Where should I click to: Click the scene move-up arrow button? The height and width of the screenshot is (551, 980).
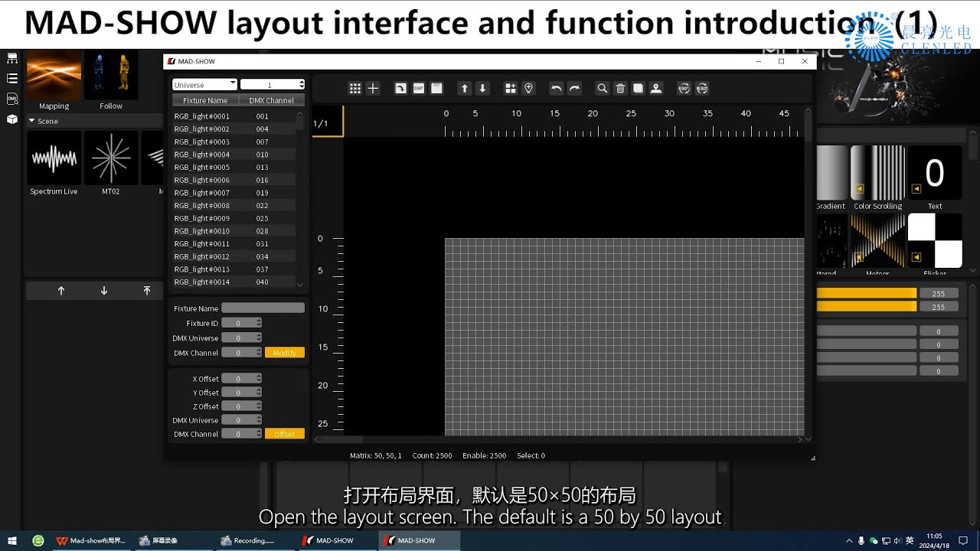[x=61, y=291]
